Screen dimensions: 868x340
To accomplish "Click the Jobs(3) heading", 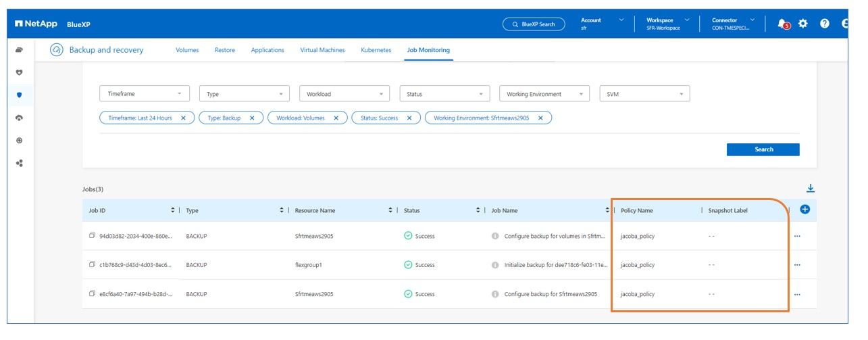I will (93, 189).
